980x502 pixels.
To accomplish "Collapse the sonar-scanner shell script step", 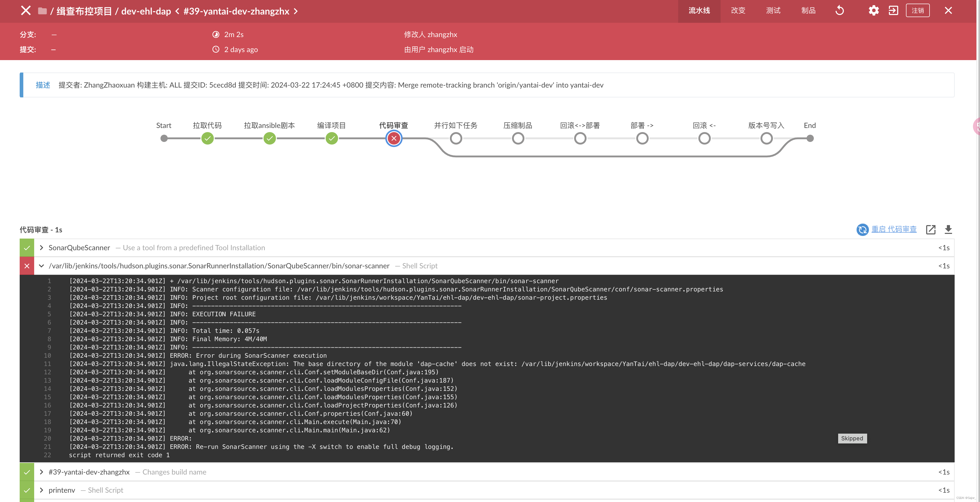I will coord(41,266).
